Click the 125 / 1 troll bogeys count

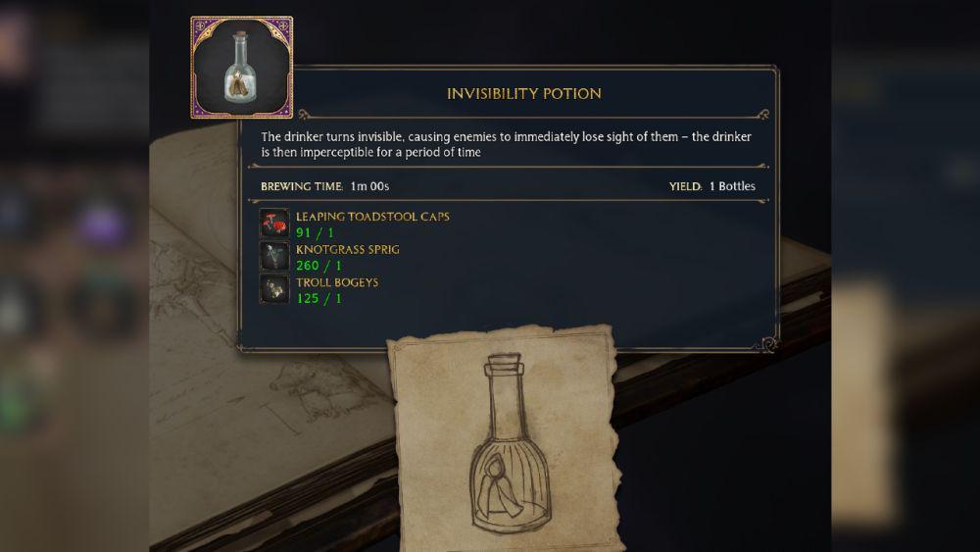click(x=318, y=299)
